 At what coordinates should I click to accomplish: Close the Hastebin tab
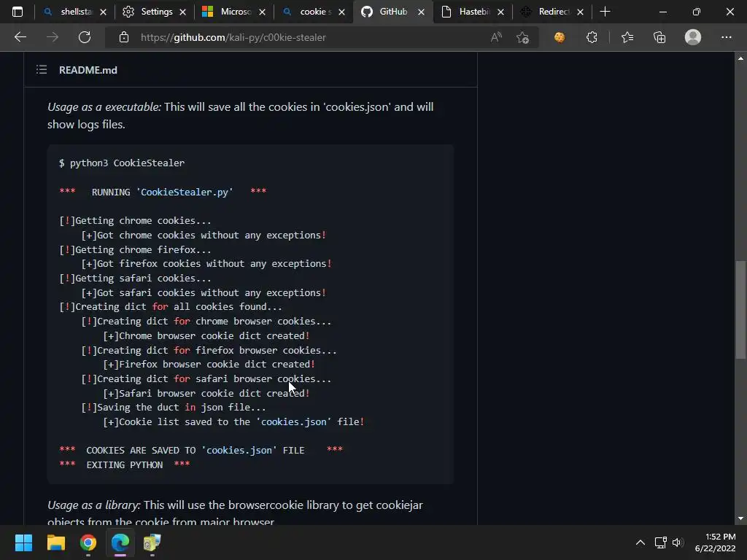[x=500, y=12]
